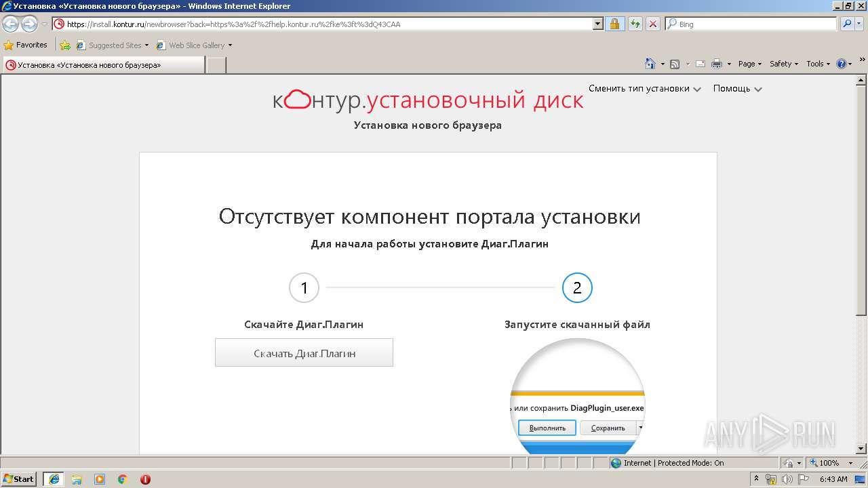Click the Home icon in command bar
Viewport: 868px width, 488px height.
coord(650,64)
